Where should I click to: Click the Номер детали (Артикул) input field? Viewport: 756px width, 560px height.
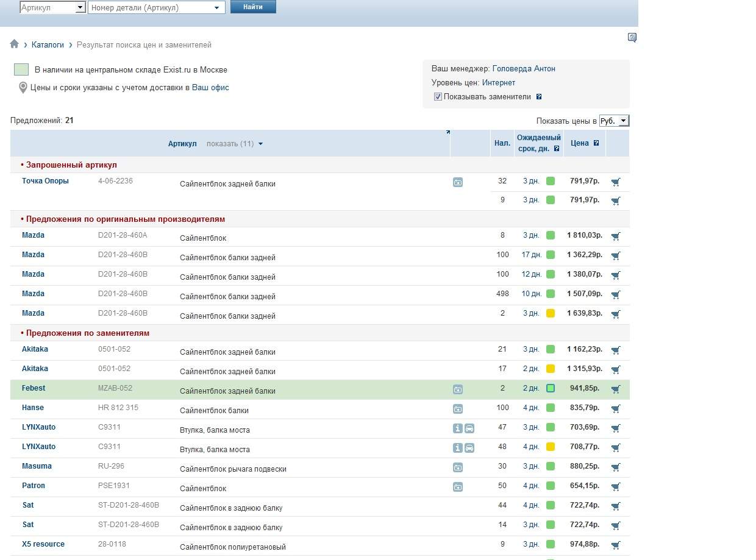(x=151, y=7)
